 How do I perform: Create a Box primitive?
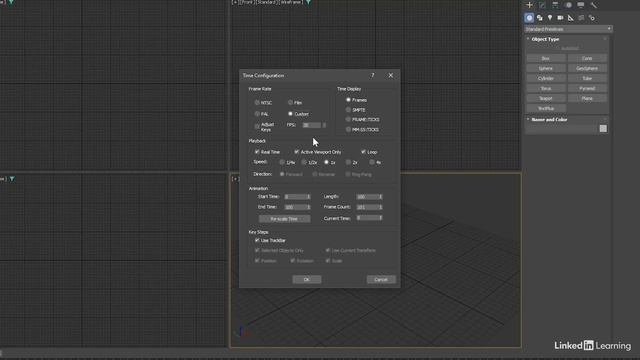[x=546, y=58]
